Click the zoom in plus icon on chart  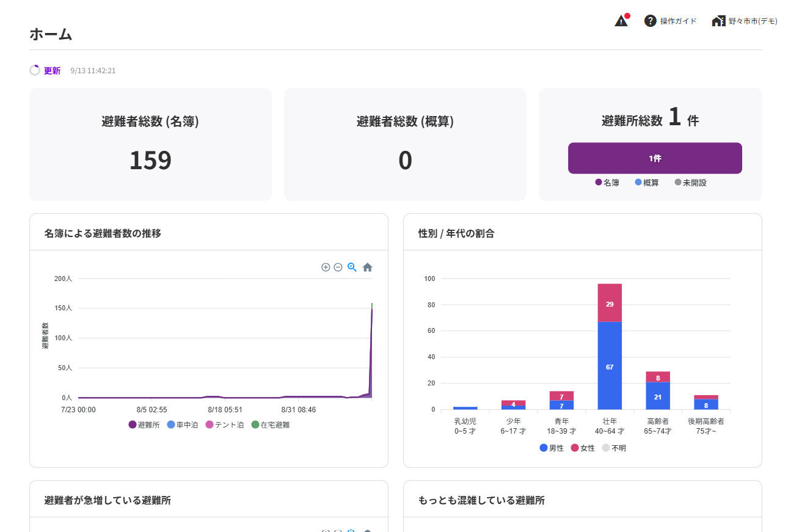point(326,267)
